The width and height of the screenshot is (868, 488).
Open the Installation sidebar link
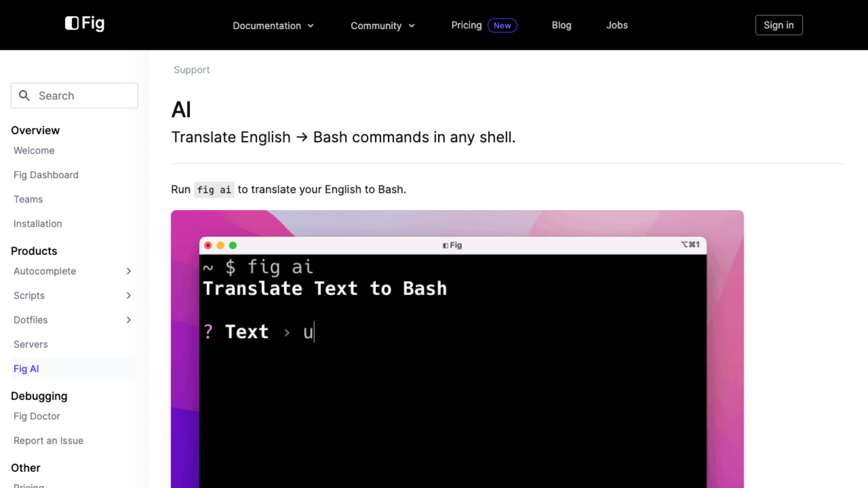tap(38, 224)
